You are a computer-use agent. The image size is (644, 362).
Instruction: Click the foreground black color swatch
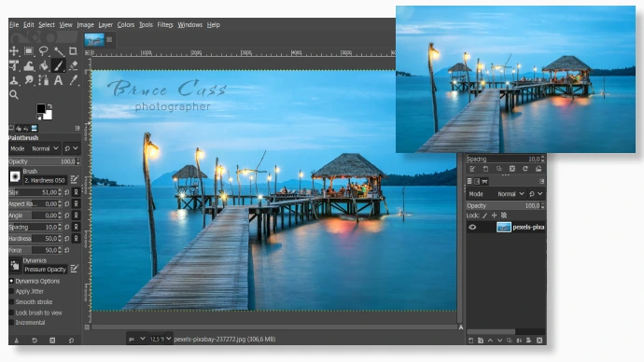click(x=41, y=109)
